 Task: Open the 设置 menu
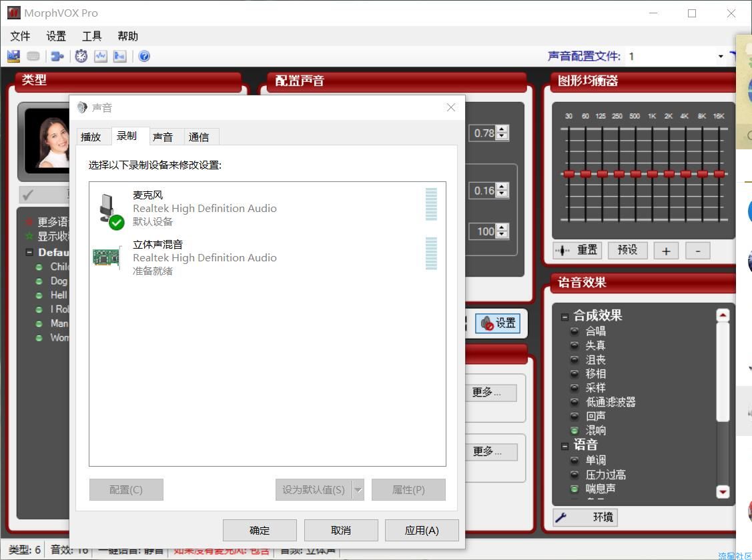coord(55,36)
